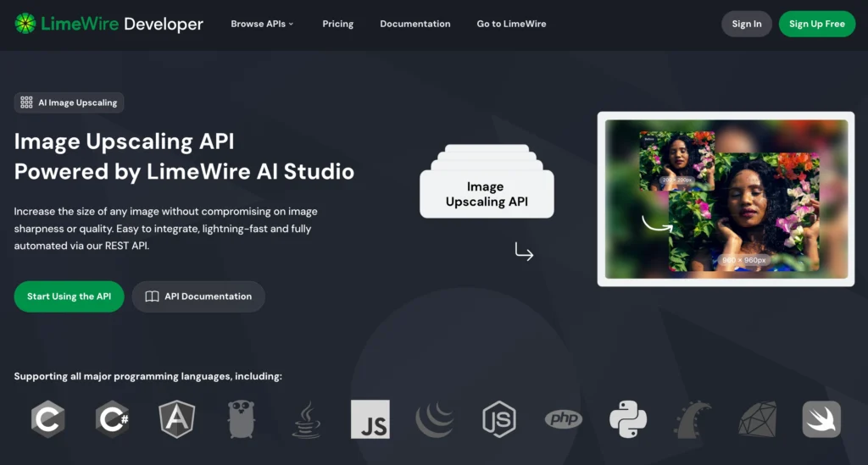The height and width of the screenshot is (465, 868).
Task: Click the Image Upscaling API main heading
Action: tap(124, 141)
